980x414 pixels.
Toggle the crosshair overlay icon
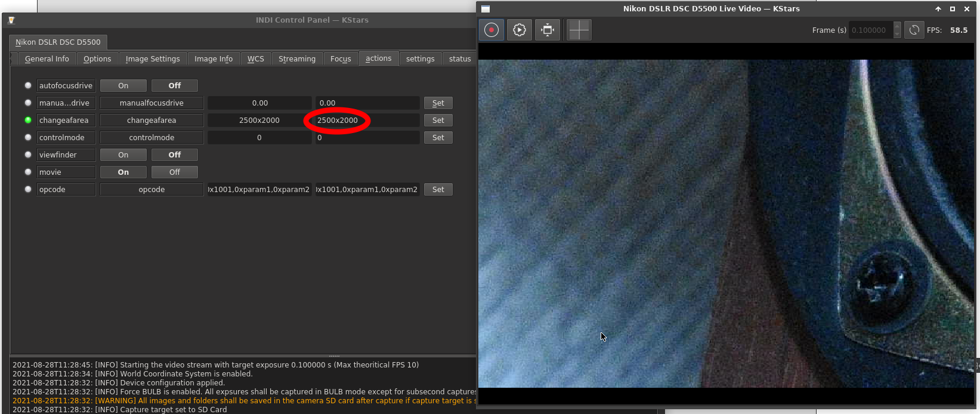579,30
